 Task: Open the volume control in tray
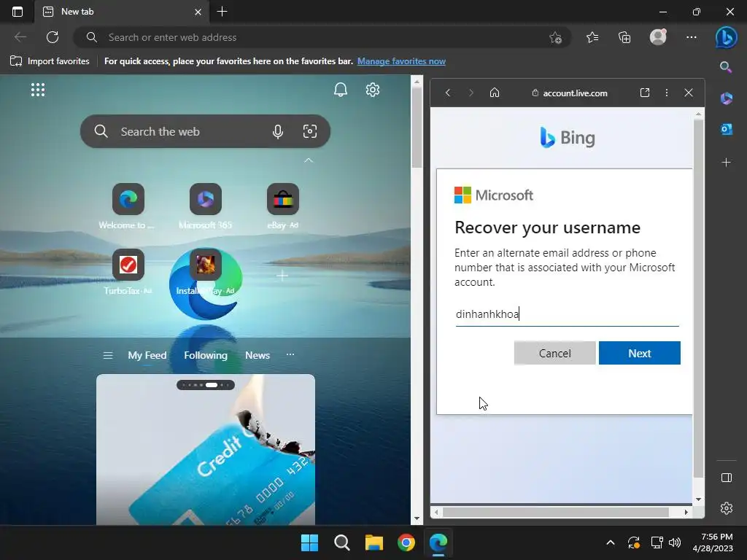point(675,542)
